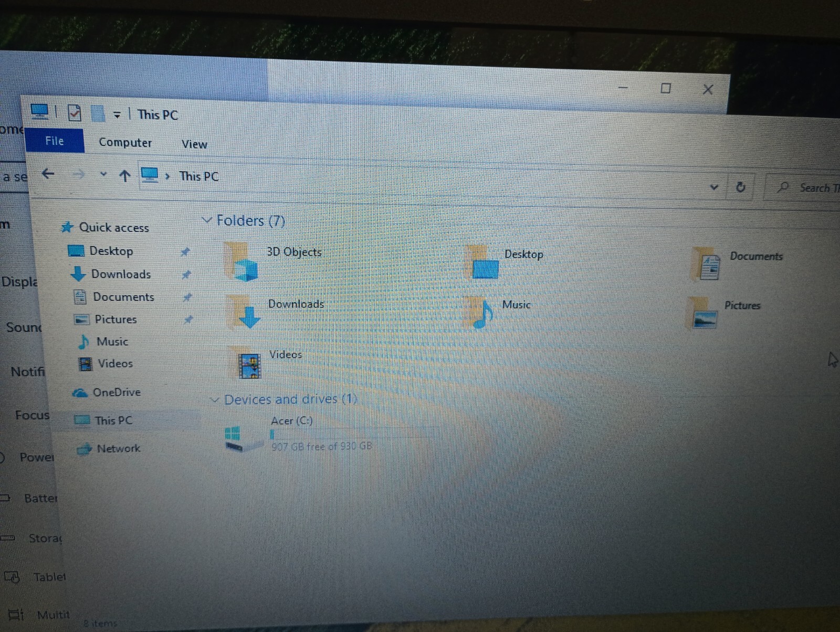This screenshot has height=632, width=840.
Task: Select Documents under Quick access
Action: (114, 297)
